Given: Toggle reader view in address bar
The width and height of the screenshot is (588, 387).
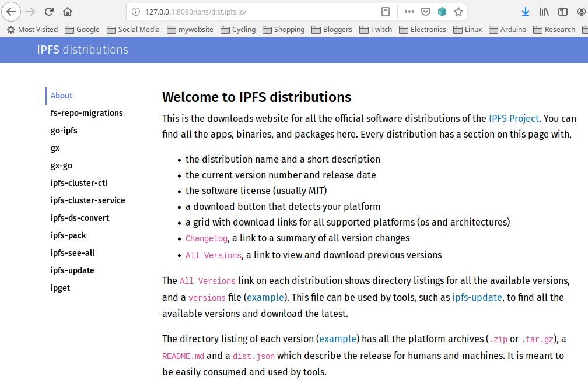Looking at the screenshot, I should point(386,12).
